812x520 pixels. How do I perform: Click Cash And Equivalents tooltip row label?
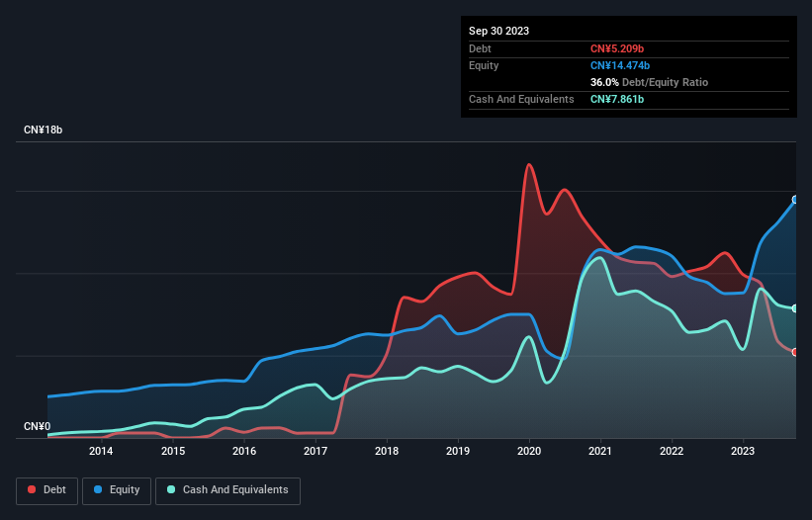(521, 99)
